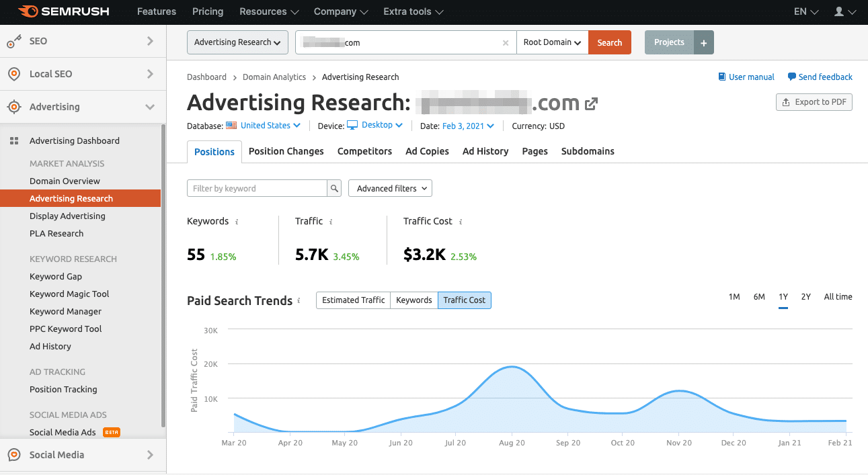
Task: Click the domain search input field
Action: 406,42
